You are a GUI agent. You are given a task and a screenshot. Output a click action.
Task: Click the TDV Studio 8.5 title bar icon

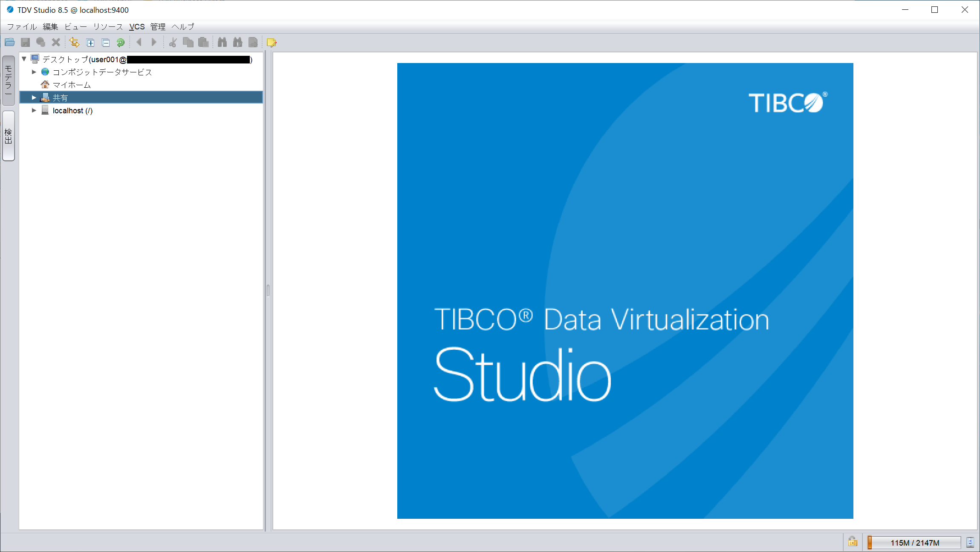[10, 9]
